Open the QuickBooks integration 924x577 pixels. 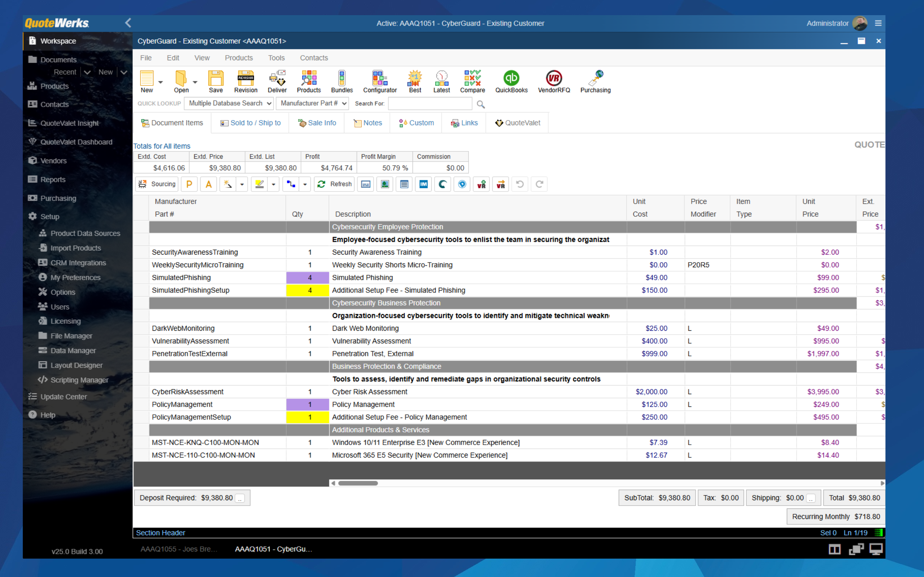511,81
